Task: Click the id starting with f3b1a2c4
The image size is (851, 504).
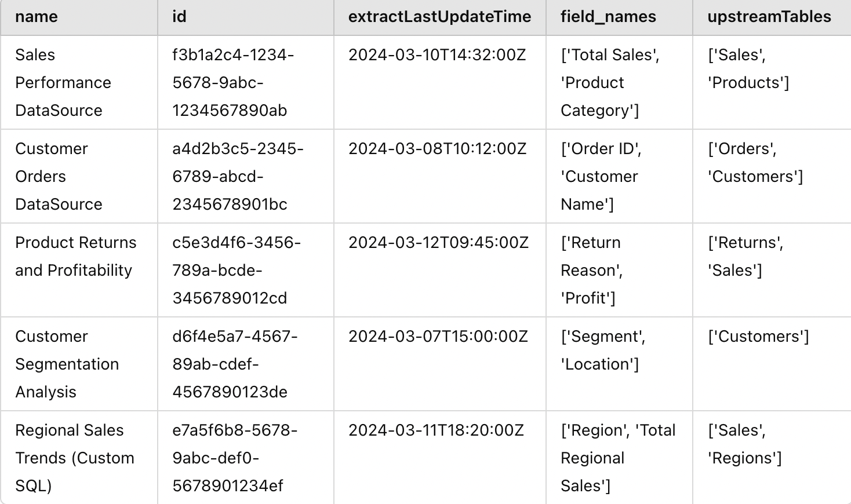Action: click(x=233, y=82)
